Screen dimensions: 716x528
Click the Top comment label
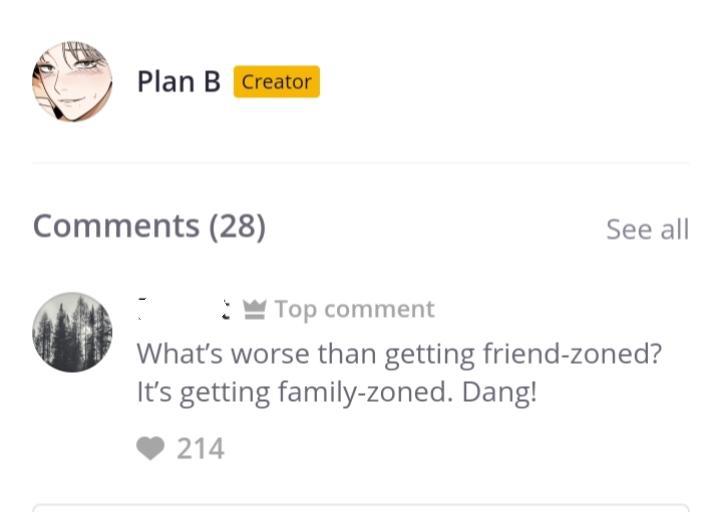(x=354, y=310)
